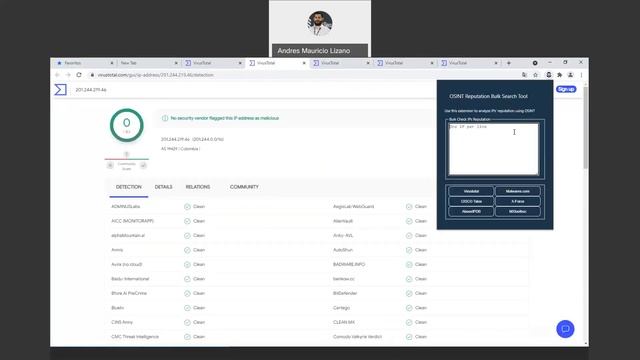Image resolution: width=640 pixels, height=360 pixels.
Task: Click the ADMINUSLabs vendor name
Action: pos(126,207)
